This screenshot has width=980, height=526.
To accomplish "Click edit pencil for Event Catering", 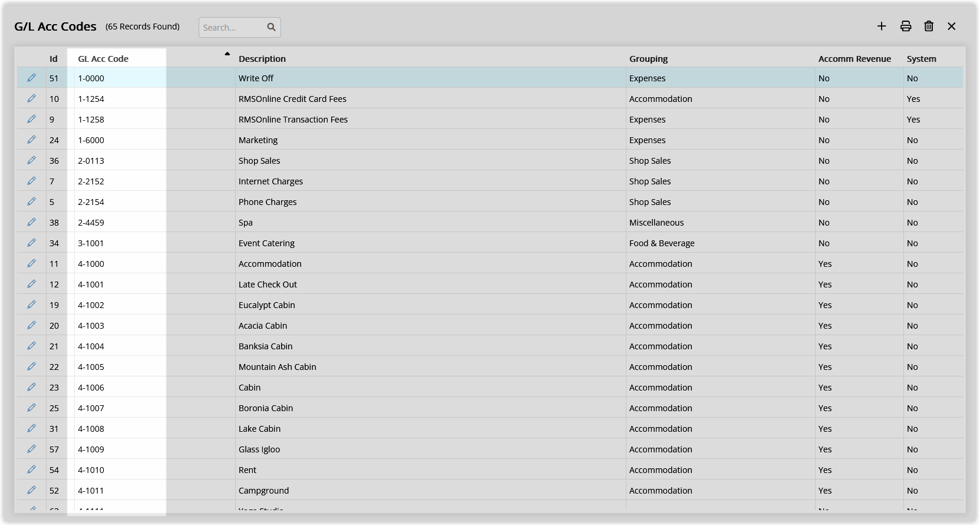I will pos(32,243).
